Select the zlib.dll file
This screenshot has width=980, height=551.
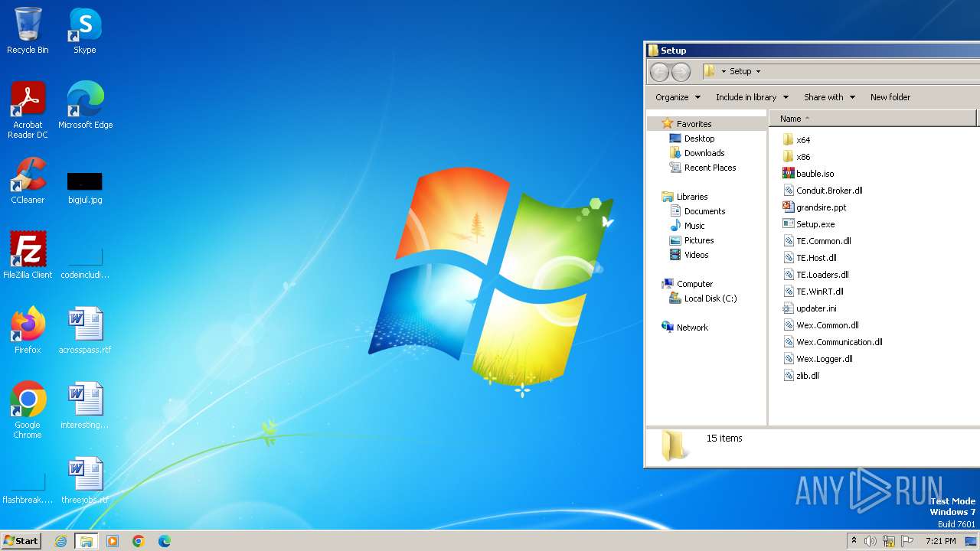point(807,376)
